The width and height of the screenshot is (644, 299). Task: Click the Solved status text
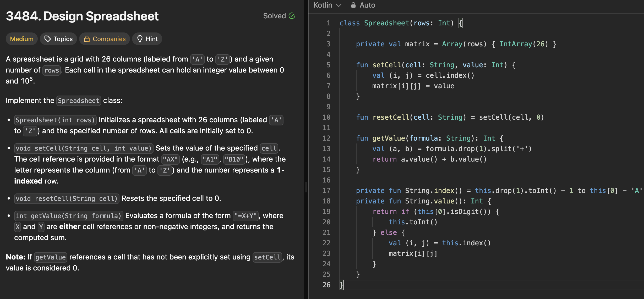pyautogui.click(x=274, y=16)
